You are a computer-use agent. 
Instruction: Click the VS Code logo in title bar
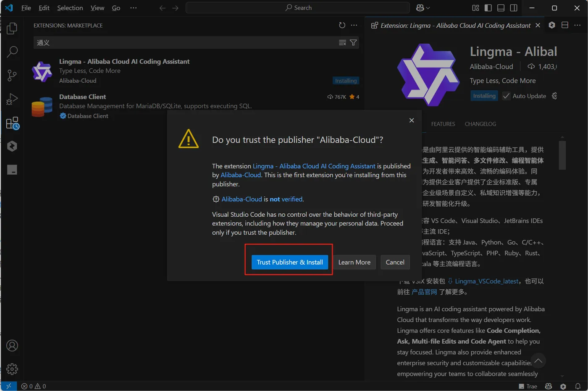pyautogui.click(x=9, y=8)
